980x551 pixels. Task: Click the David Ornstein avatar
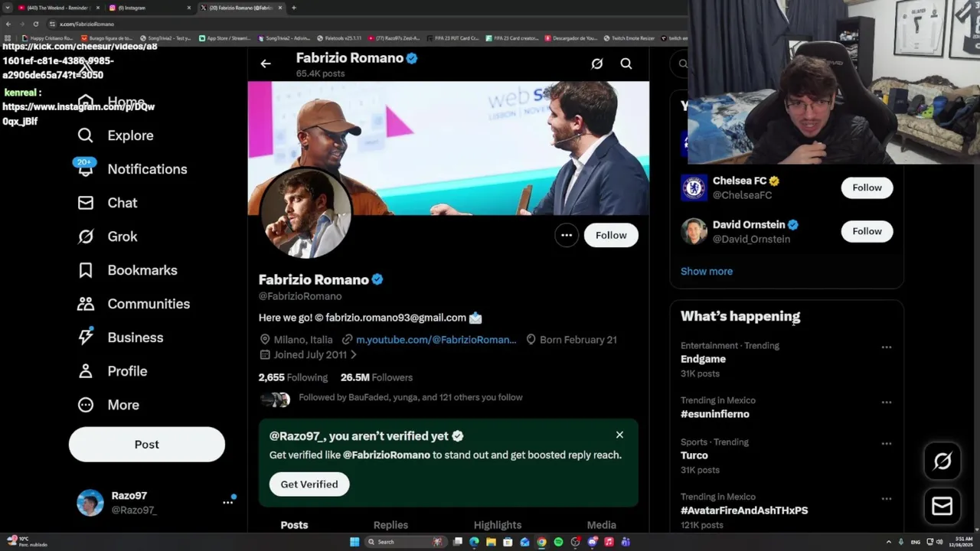[694, 231]
